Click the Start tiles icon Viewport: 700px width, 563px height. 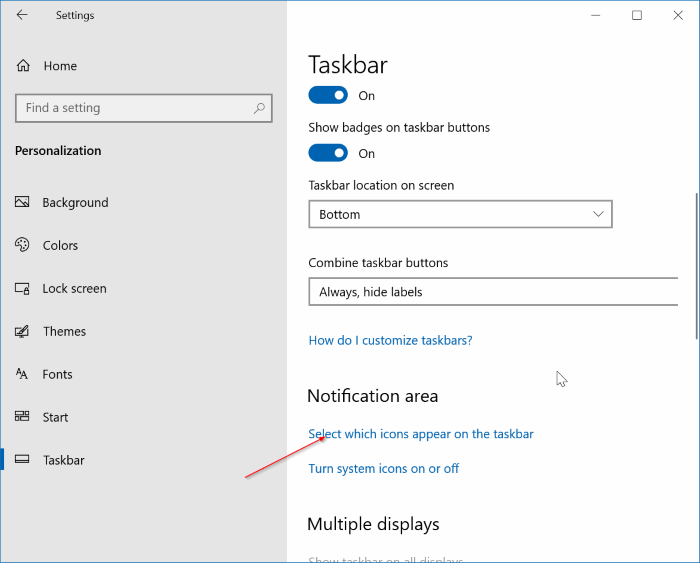pyautogui.click(x=22, y=417)
